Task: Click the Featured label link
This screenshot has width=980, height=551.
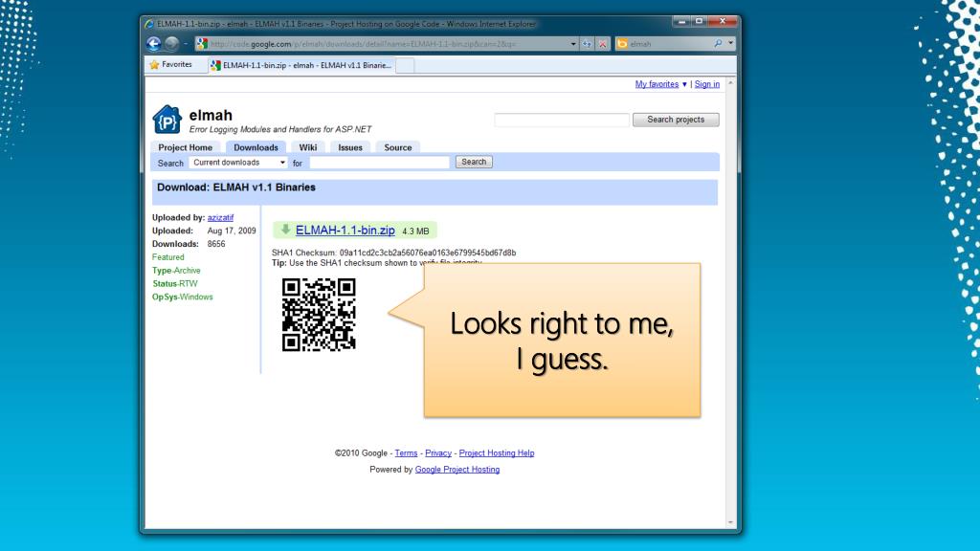Action: pos(168,256)
